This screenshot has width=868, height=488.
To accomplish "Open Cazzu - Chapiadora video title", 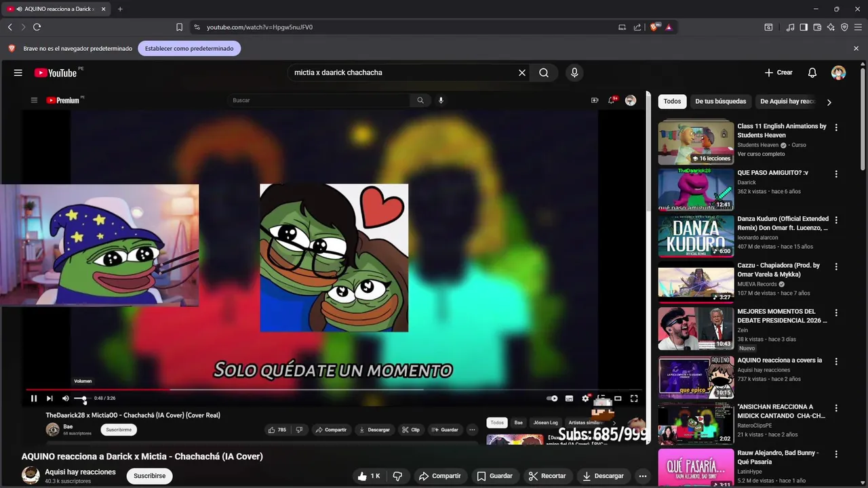I will click(x=778, y=270).
